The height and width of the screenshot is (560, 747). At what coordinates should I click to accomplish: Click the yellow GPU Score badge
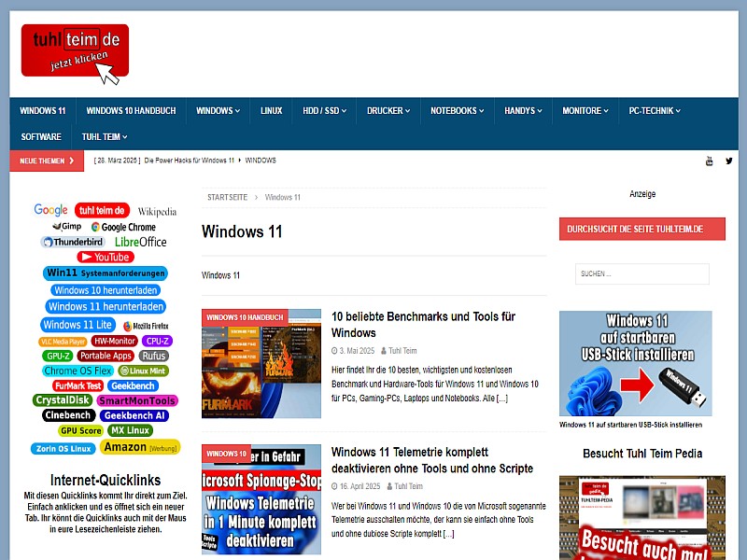[x=80, y=430]
